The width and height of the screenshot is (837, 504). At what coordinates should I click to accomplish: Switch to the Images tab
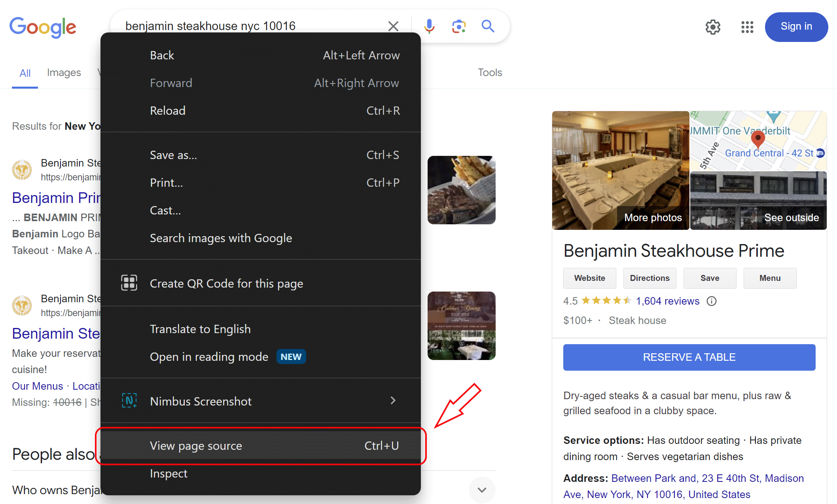coord(64,72)
